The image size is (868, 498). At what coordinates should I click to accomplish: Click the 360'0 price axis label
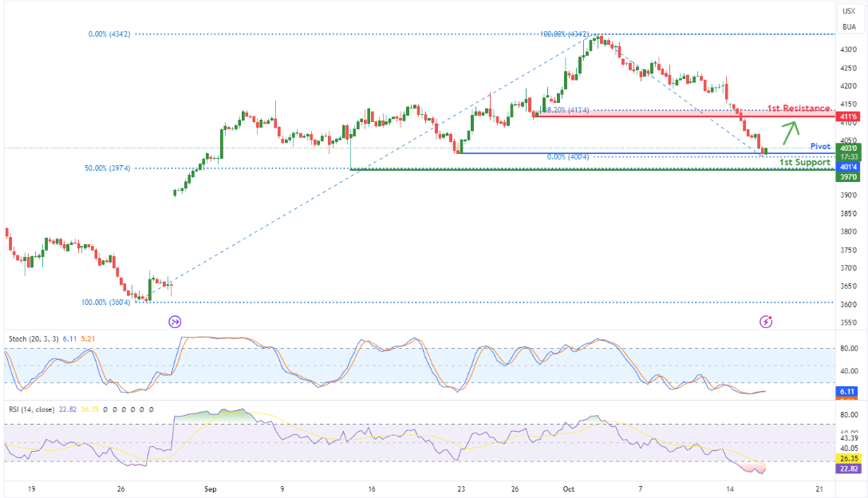848,304
